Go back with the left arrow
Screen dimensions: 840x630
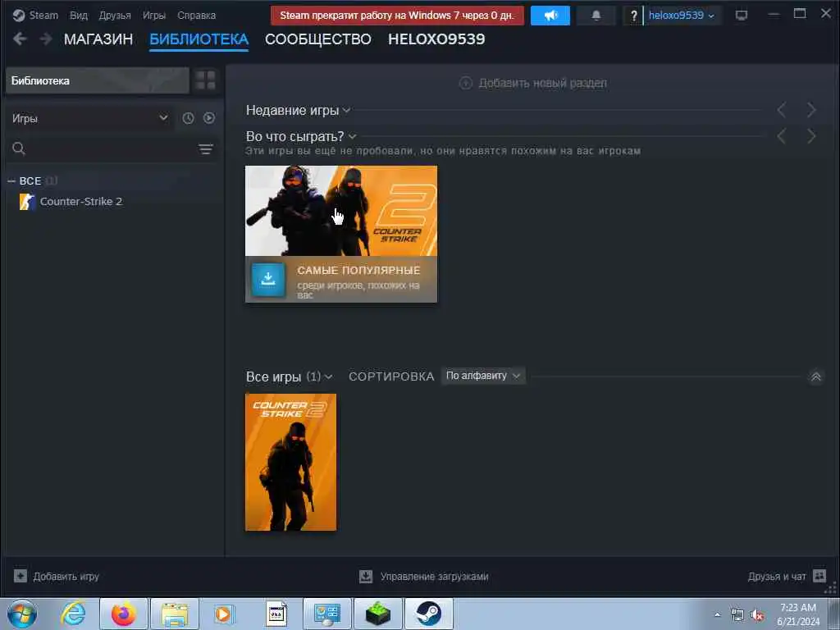pos(20,39)
